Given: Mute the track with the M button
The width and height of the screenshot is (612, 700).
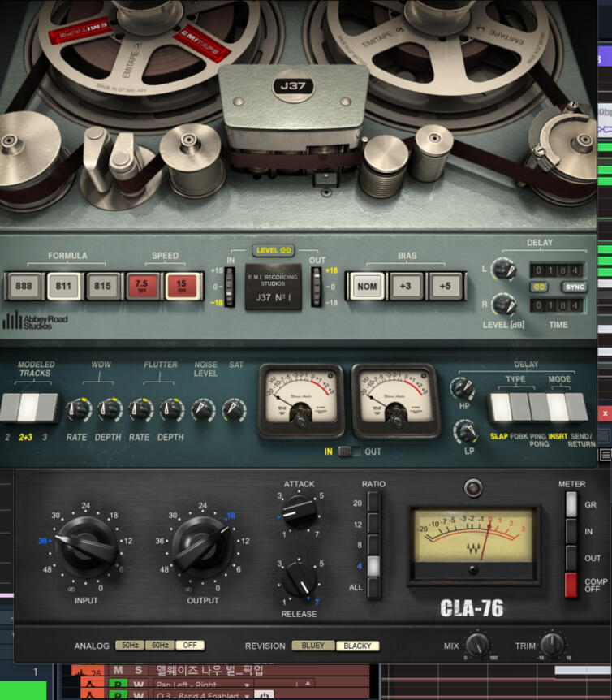Looking at the screenshot, I should click(119, 670).
